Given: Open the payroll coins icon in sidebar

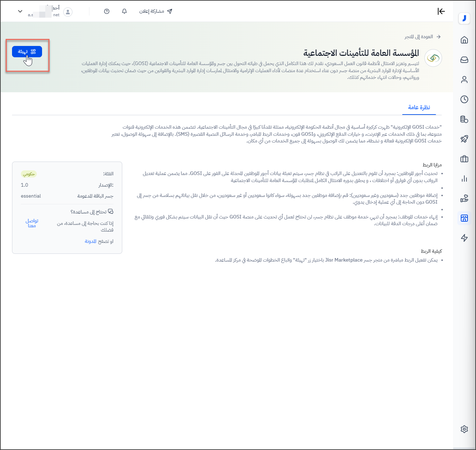Looking at the screenshot, I should pyautogui.click(x=464, y=119).
